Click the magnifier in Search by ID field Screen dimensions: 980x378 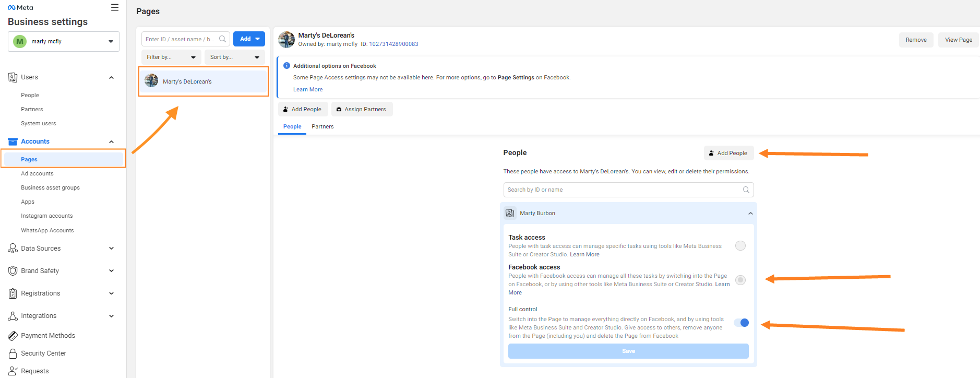tap(746, 190)
